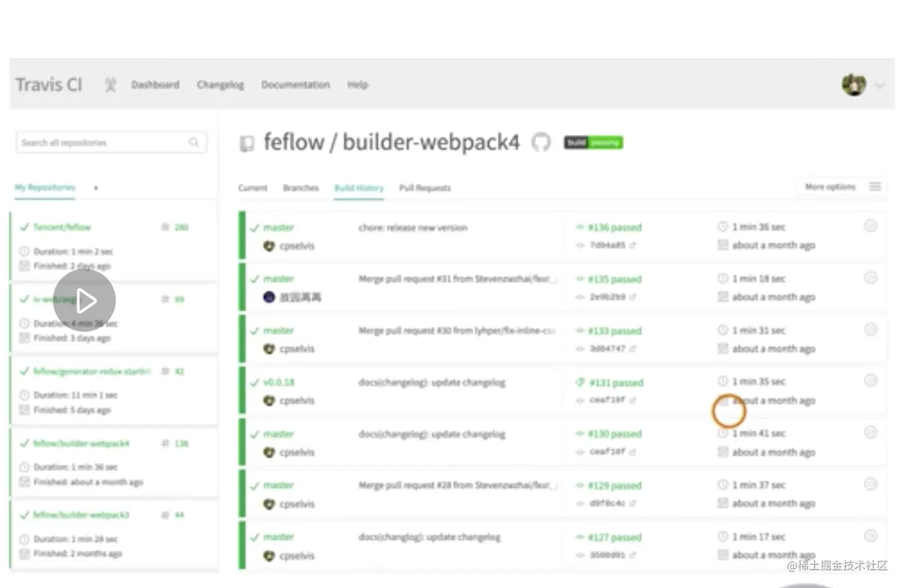Image resolution: width=904 pixels, height=588 pixels.
Task: Click restart icon on build #131 row
Action: [871, 380]
